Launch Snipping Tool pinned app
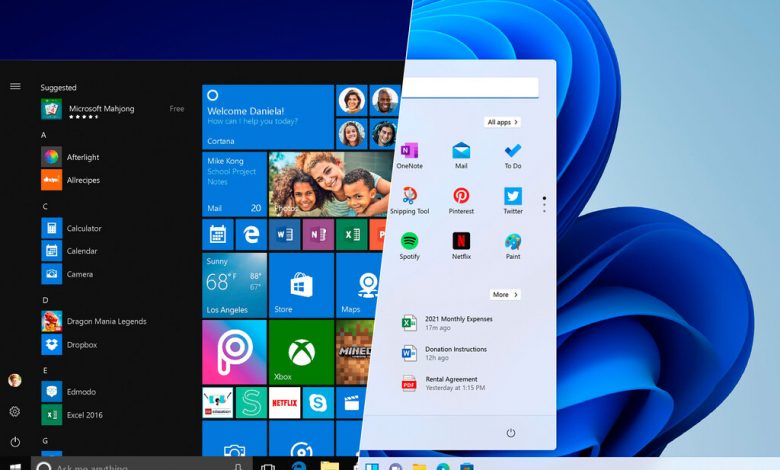 pyautogui.click(x=409, y=201)
